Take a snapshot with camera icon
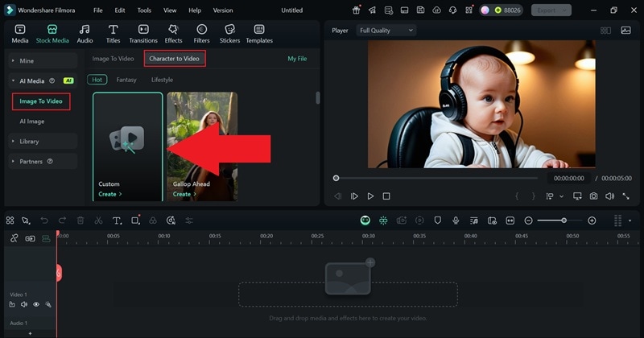The height and width of the screenshot is (338, 644). [593, 196]
